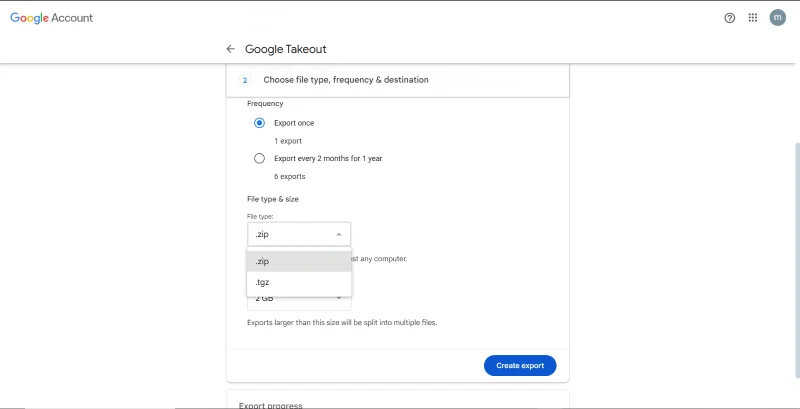The image size is (800, 409).
Task: Open the Google apps grid icon
Action: (753, 18)
